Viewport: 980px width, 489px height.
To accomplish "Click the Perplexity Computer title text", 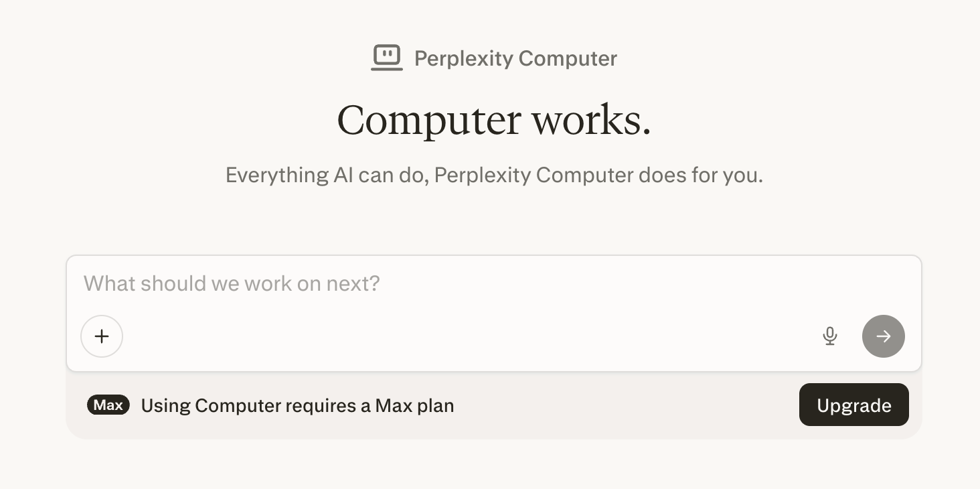I will [515, 58].
